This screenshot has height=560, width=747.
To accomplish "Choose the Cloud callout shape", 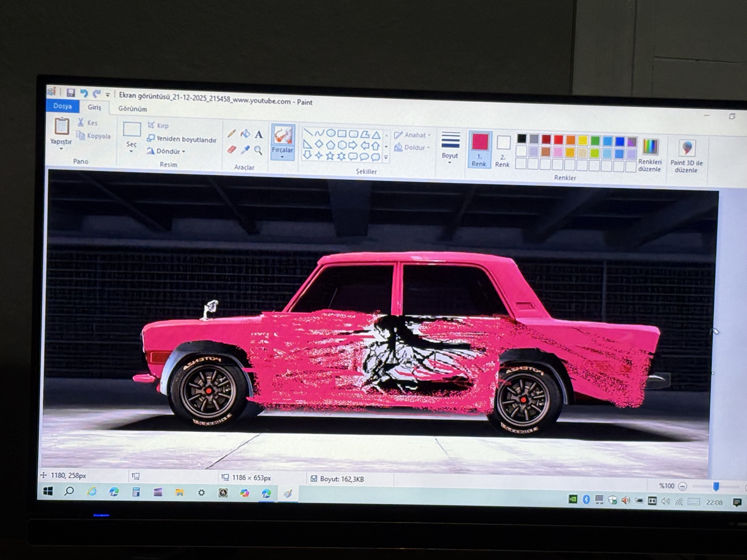I will (375, 157).
